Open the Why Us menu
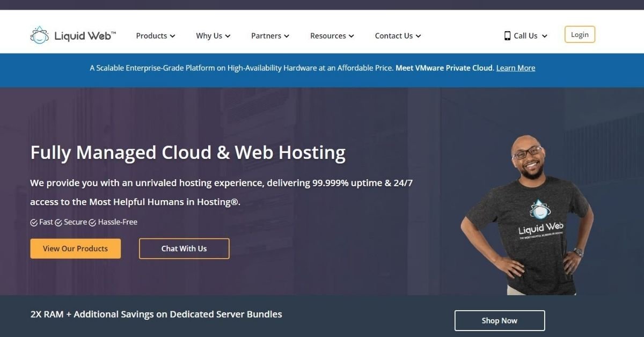The height and width of the screenshot is (337, 644). [213, 36]
